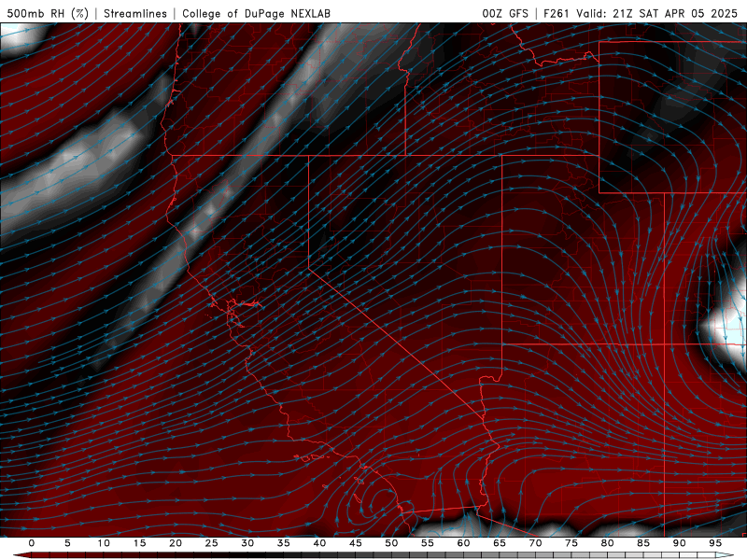Select the "50" scale number
The width and height of the screenshot is (747, 560).
point(391,543)
